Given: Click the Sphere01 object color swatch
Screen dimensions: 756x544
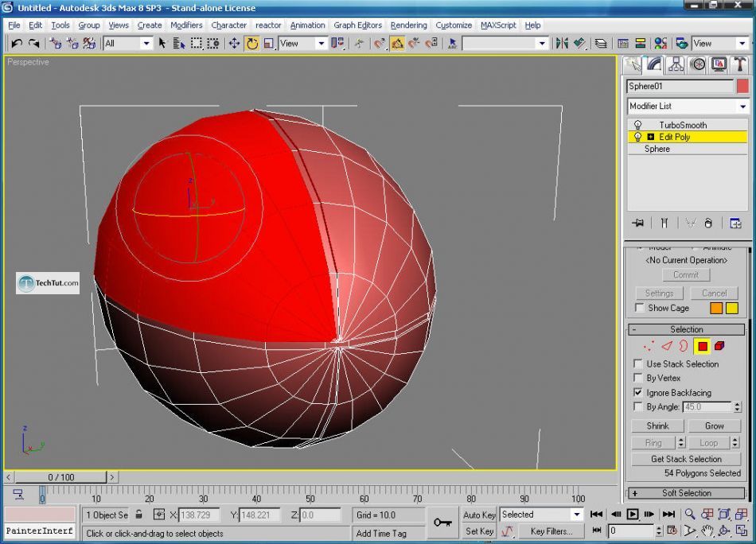Looking at the screenshot, I should pyautogui.click(x=742, y=86).
